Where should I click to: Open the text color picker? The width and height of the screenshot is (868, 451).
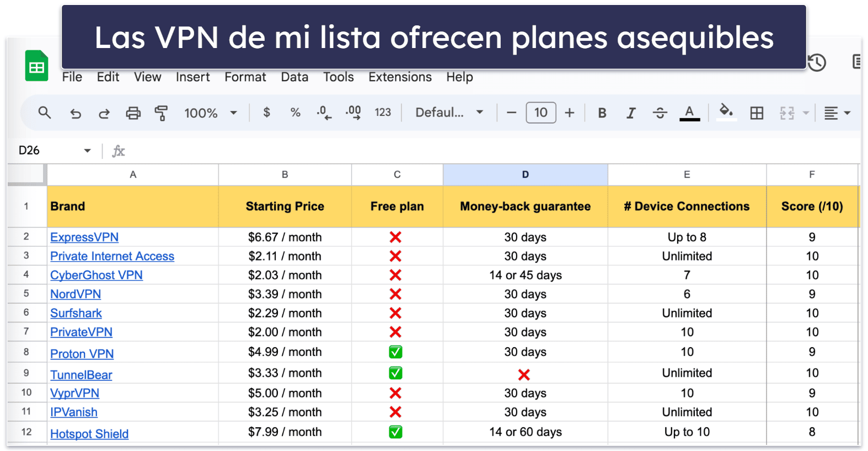689,113
